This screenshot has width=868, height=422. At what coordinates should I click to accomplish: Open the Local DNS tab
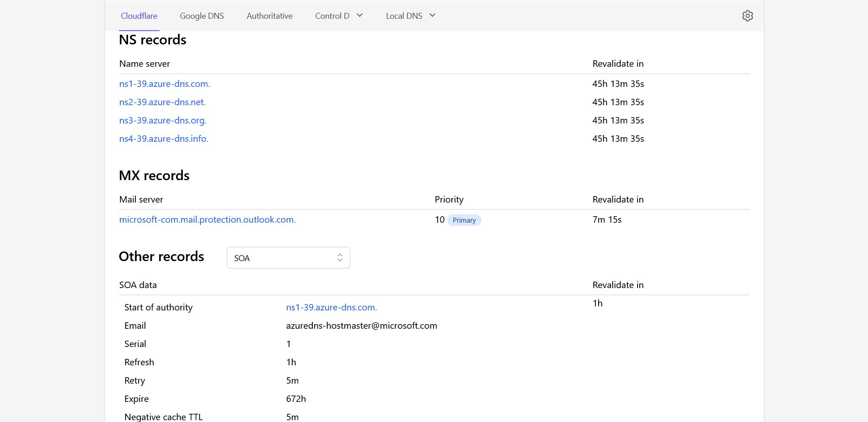pos(404,16)
